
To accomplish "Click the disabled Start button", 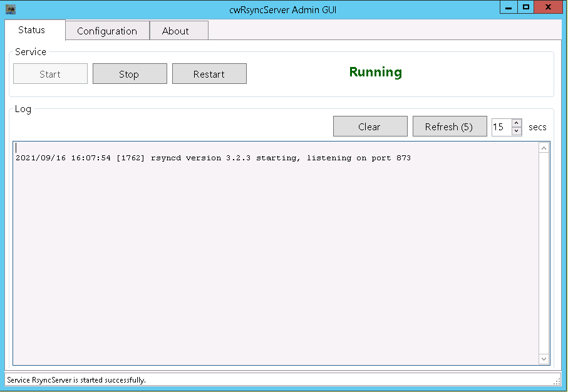I will [x=49, y=73].
